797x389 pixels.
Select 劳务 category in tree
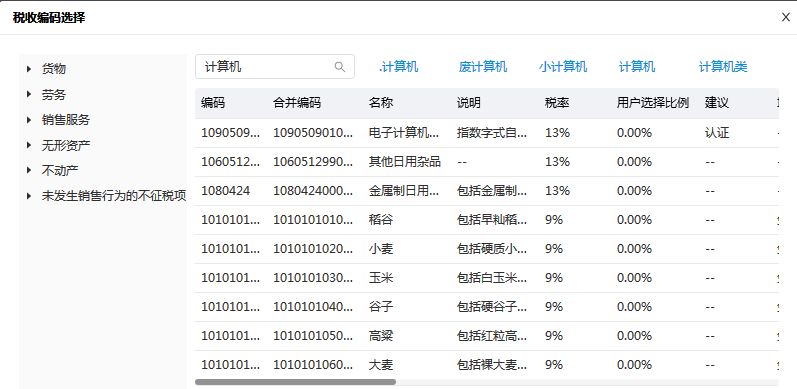coord(54,95)
